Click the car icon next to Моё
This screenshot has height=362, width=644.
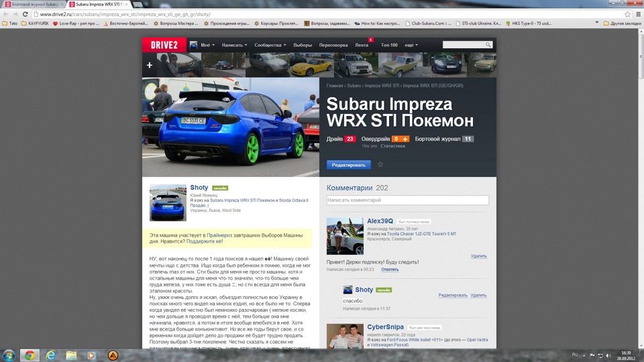[193, 45]
